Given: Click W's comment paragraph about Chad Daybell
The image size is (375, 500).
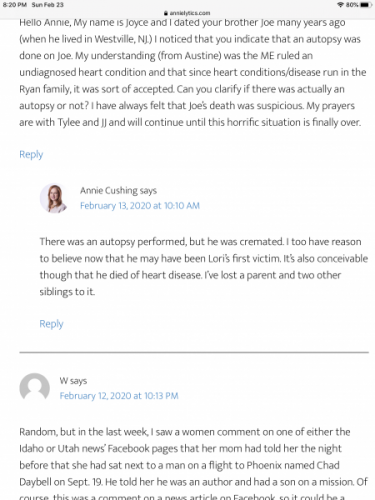Looking at the screenshot, I should point(193,463).
